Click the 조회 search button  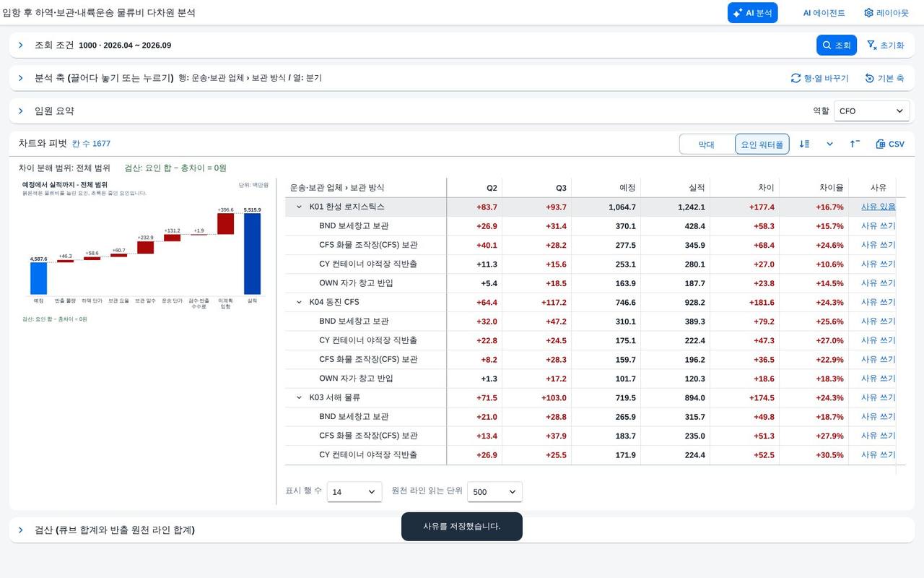point(837,45)
